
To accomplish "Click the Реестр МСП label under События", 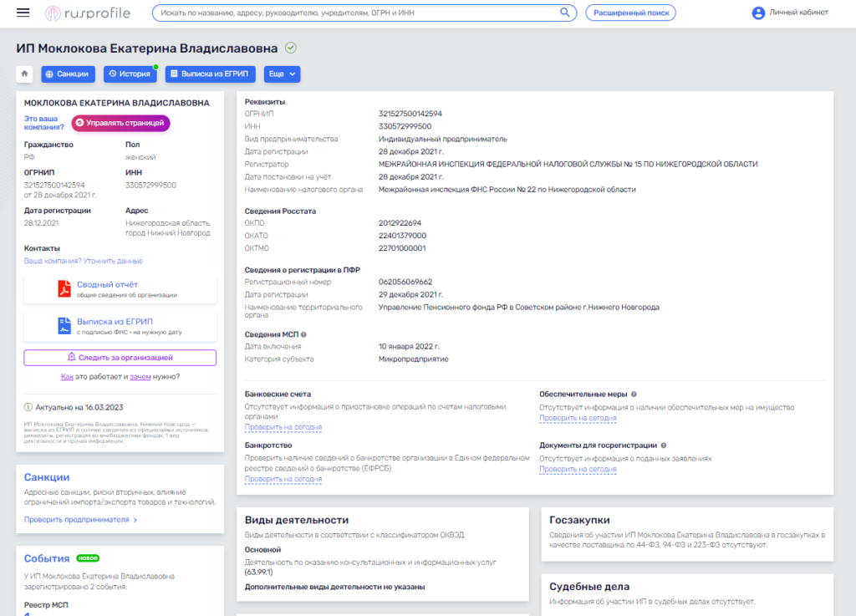I will [46, 604].
